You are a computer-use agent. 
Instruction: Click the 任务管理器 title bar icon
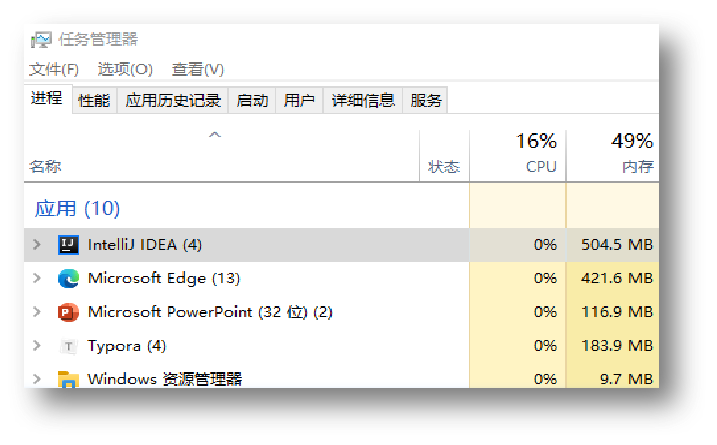point(42,40)
